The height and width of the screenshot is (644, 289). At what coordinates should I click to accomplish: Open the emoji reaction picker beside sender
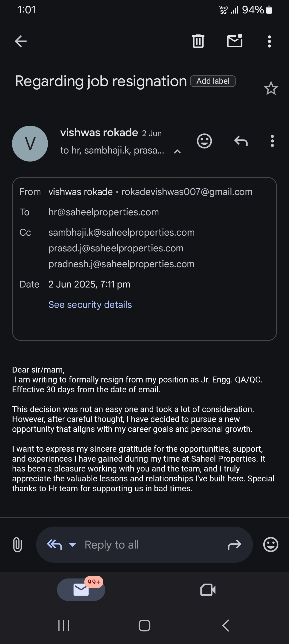204,141
